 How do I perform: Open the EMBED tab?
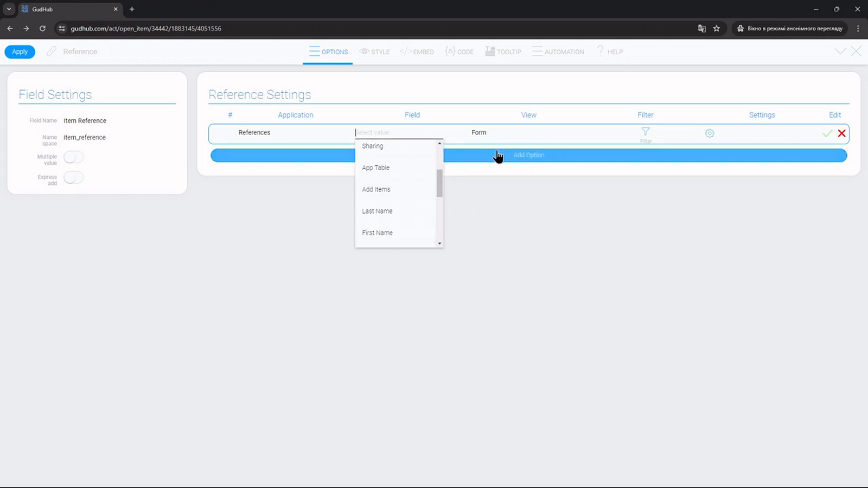click(417, 52)
